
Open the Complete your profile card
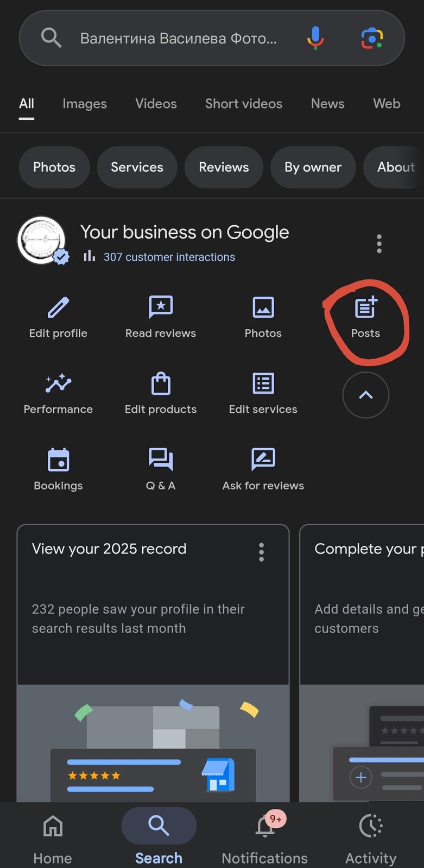pos(362,663)
